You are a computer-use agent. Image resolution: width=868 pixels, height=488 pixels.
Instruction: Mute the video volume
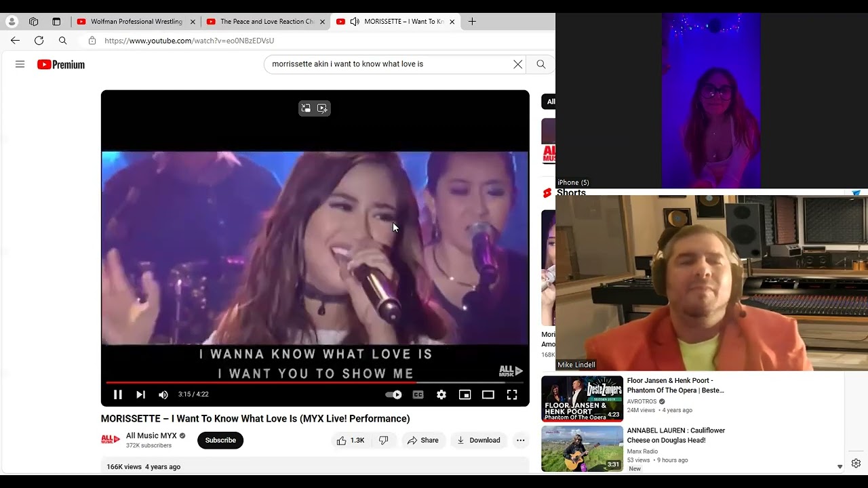coord(163,394)
